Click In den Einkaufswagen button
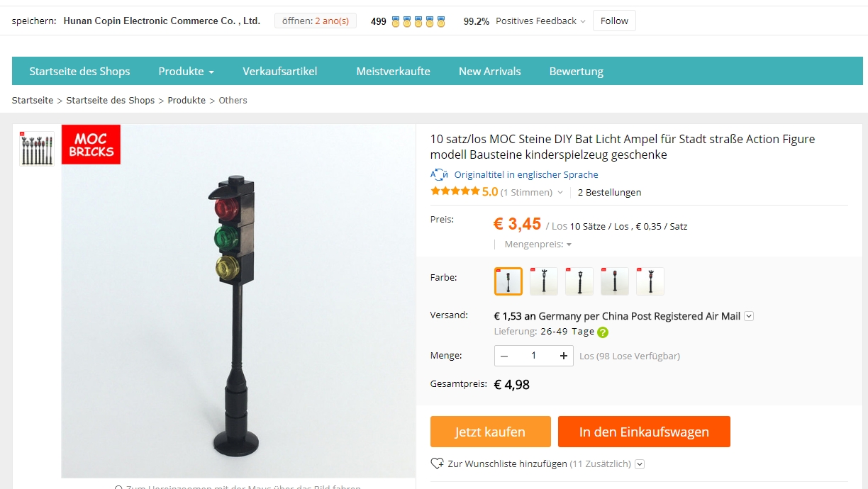Image resolution: width=868 pixels, height=489 pixels. coord(644,432)
